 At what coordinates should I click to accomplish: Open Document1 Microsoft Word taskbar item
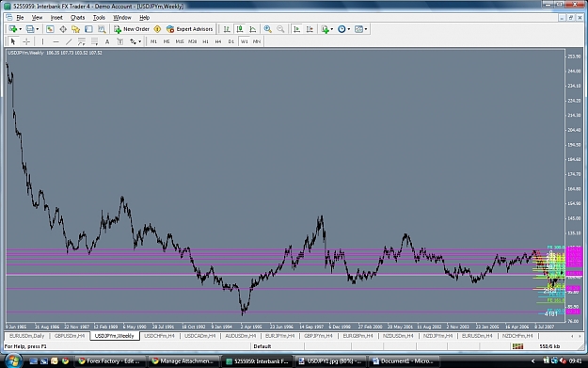(405, 360)
